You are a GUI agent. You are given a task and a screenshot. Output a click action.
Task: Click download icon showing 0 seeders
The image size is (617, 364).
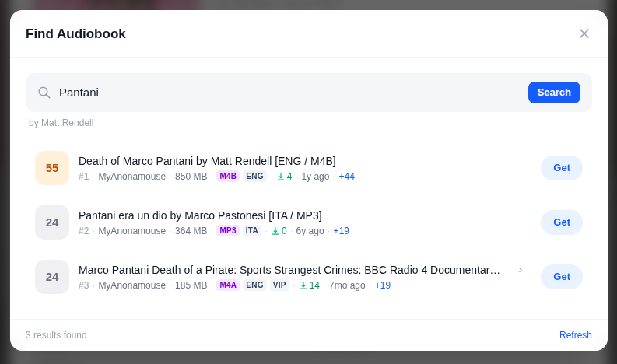(275, 231)
